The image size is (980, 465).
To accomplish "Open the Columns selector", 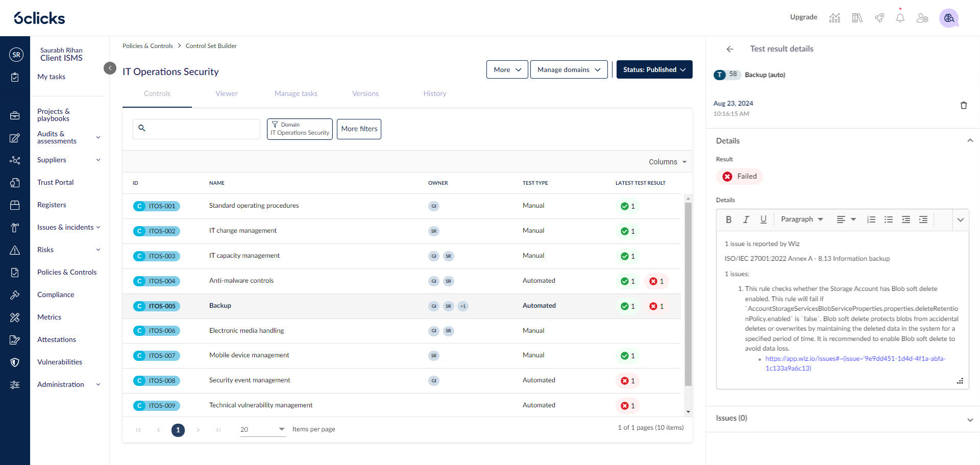I will (667, 162).
